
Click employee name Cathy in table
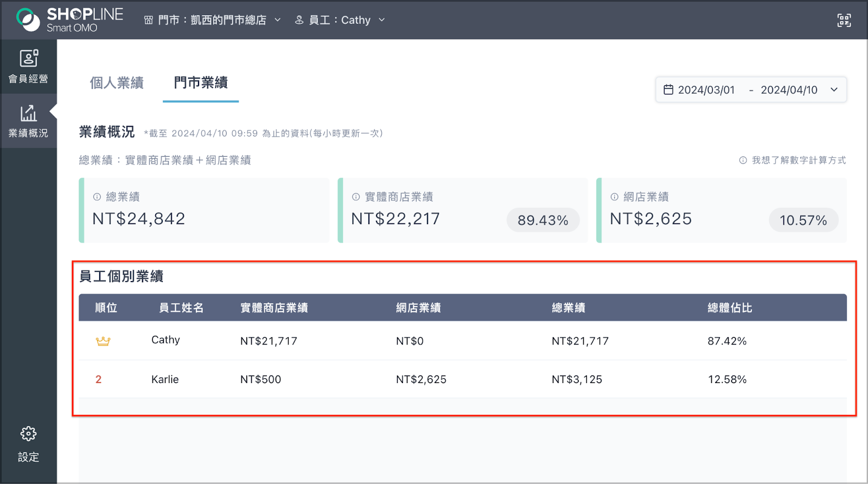(165, 340)
